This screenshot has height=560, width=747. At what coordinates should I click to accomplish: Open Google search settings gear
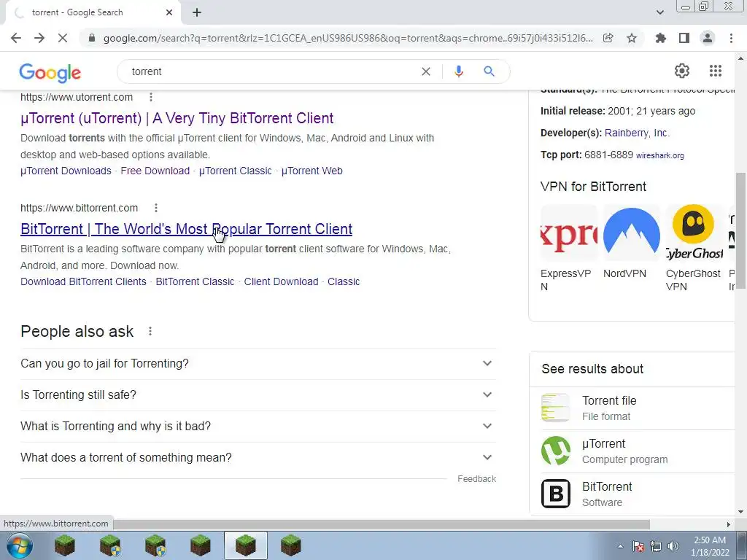tap(682, 71)
